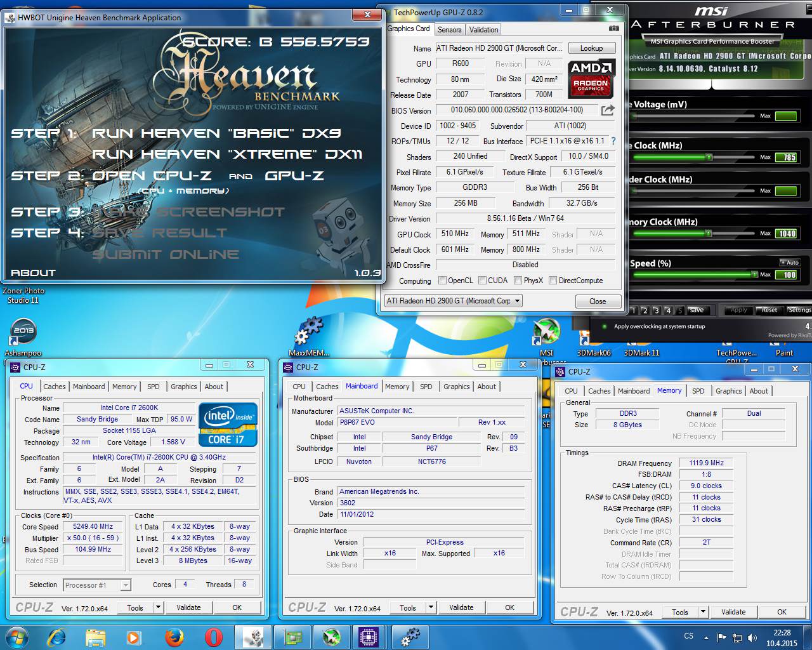This screenshot has width=812, height=650.
Task: Toggle the Auto fan speed button in Afterburner
Action: tap(790, 262)
